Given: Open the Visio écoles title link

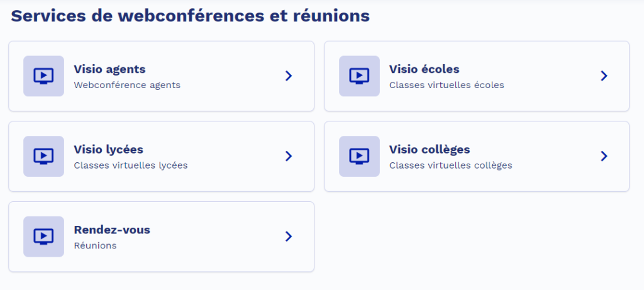Looking at the screenshot, I should point(425,69).
